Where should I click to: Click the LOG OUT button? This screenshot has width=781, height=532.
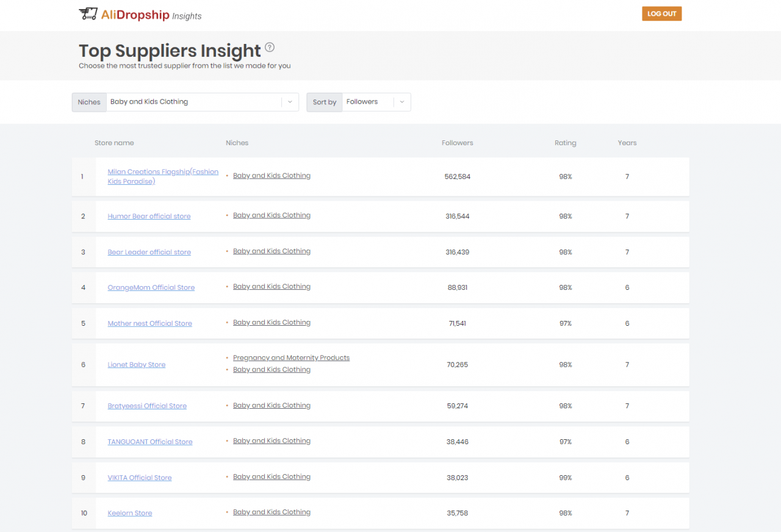click(661, 13)
